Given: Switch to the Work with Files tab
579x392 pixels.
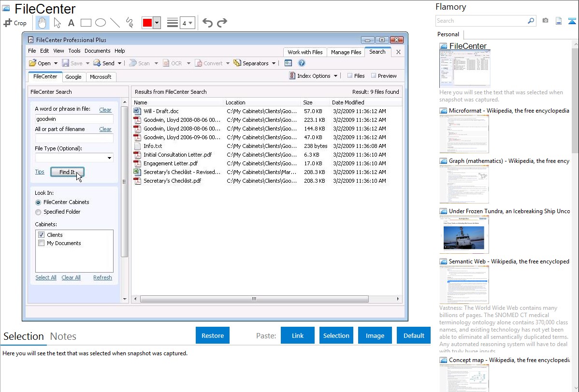Looking at the screenshot, I should [305, 52].
